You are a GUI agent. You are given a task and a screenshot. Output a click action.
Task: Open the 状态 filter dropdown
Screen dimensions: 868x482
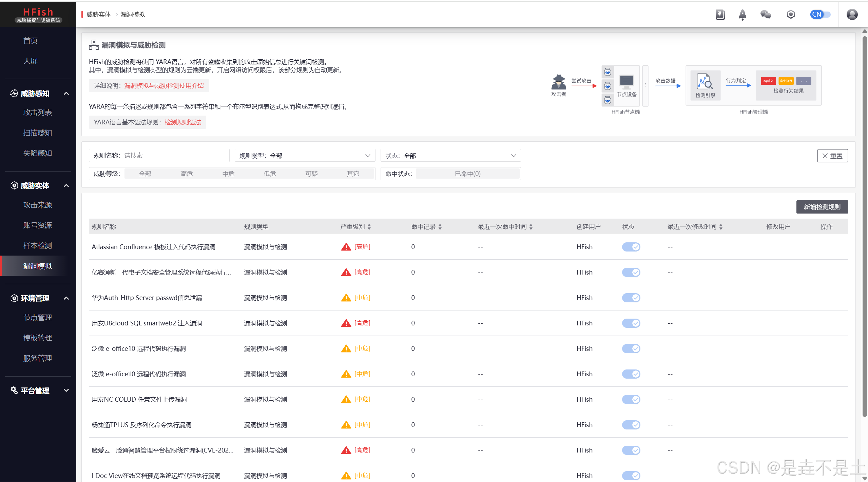(450, 156)
